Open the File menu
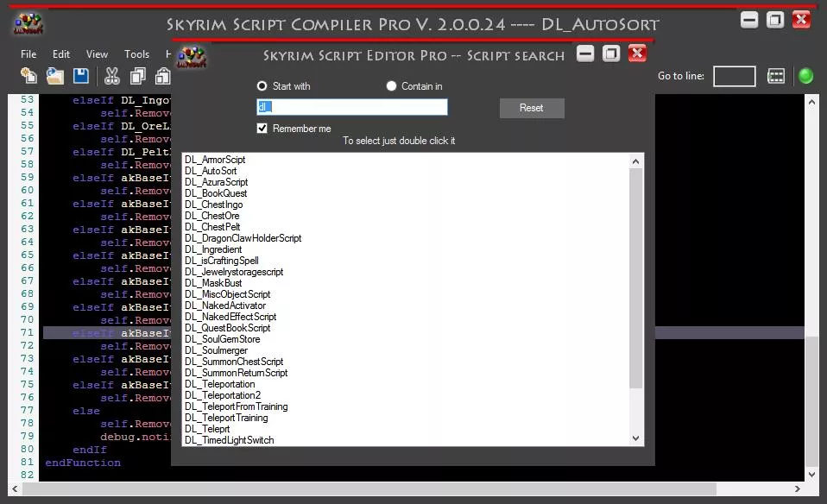Screen dimensions: 827x504 [x=28, y=54]
